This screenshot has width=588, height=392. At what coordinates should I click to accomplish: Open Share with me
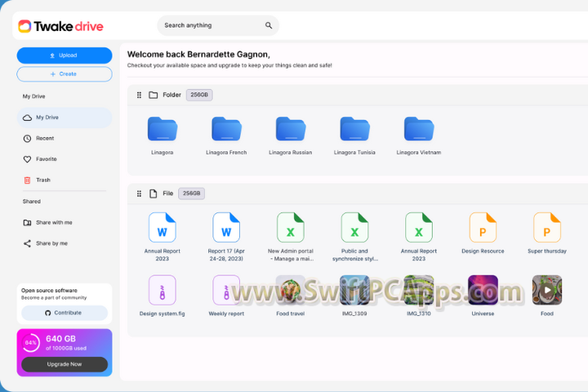[x=47, y=222]
